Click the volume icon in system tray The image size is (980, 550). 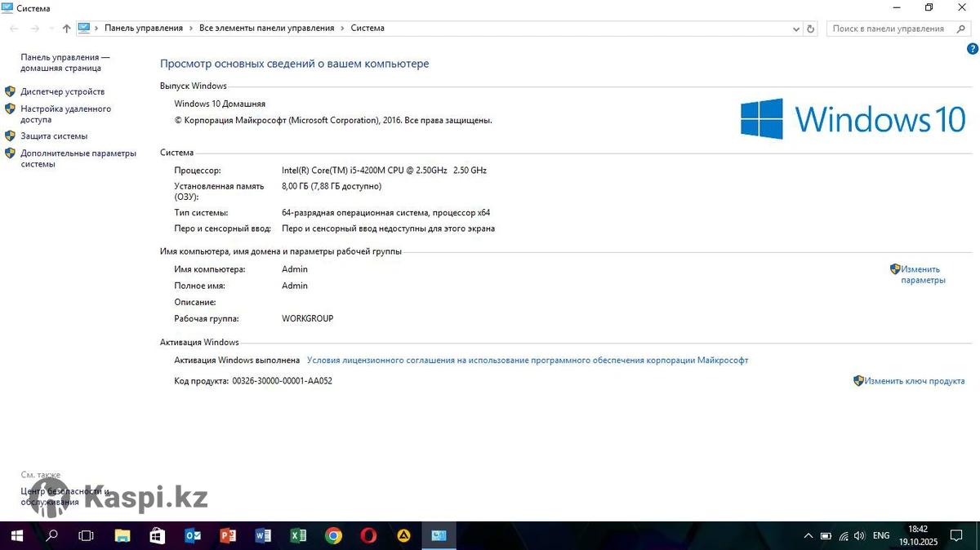(858, 536)
